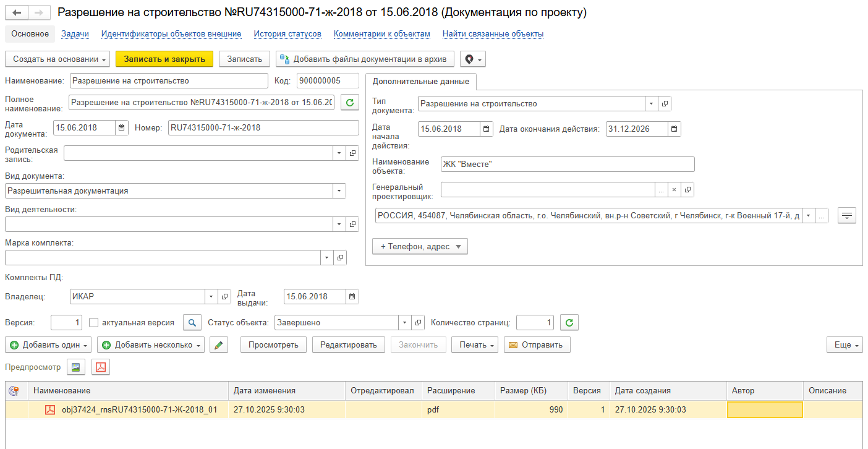Image resolution: width=868 pixels, height=449 pixels.
Task: Click the Просмотреть button
Action: [x=273, y=345]
